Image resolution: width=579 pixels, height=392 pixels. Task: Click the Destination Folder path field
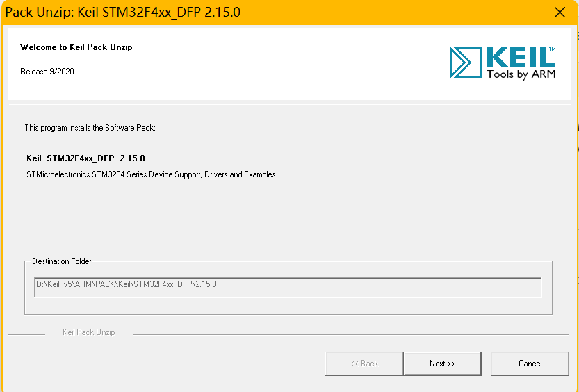click(288, 288)
